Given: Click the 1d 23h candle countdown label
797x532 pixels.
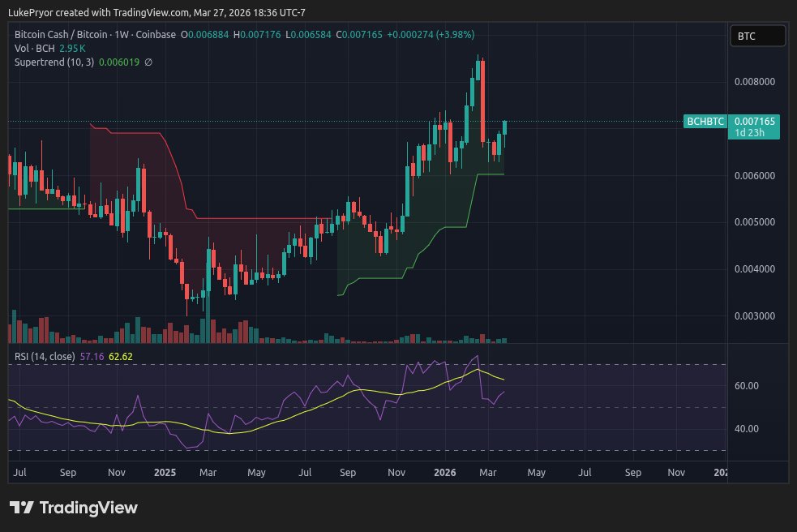Looking at the screenshot, I should pos(751,131).
